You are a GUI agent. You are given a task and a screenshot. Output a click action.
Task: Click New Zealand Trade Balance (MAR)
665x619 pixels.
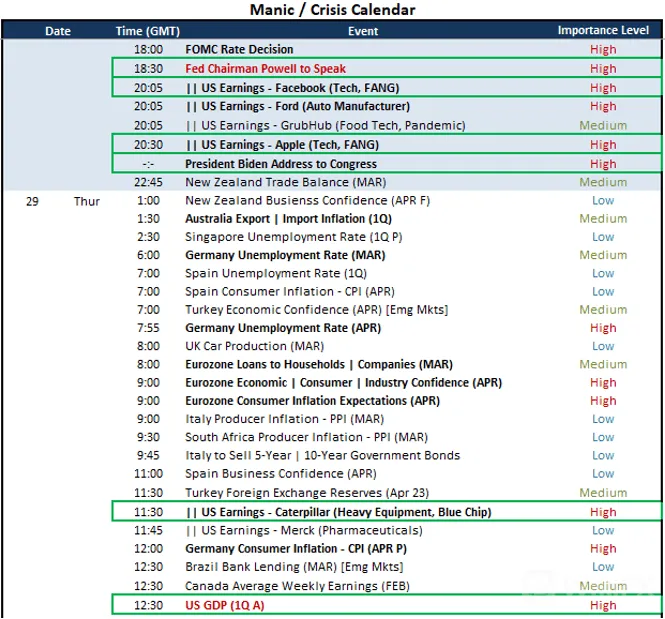(285, 182)
